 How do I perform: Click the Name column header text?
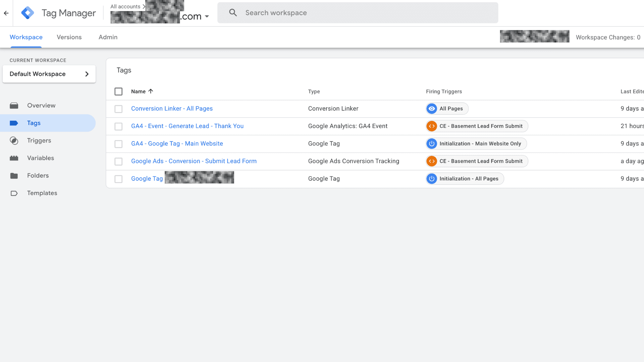[x=138, y=92]
